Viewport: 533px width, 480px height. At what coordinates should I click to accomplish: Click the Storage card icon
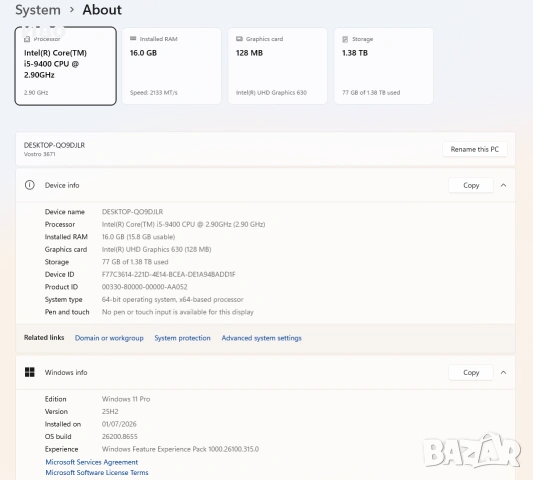tap(345, 39)
